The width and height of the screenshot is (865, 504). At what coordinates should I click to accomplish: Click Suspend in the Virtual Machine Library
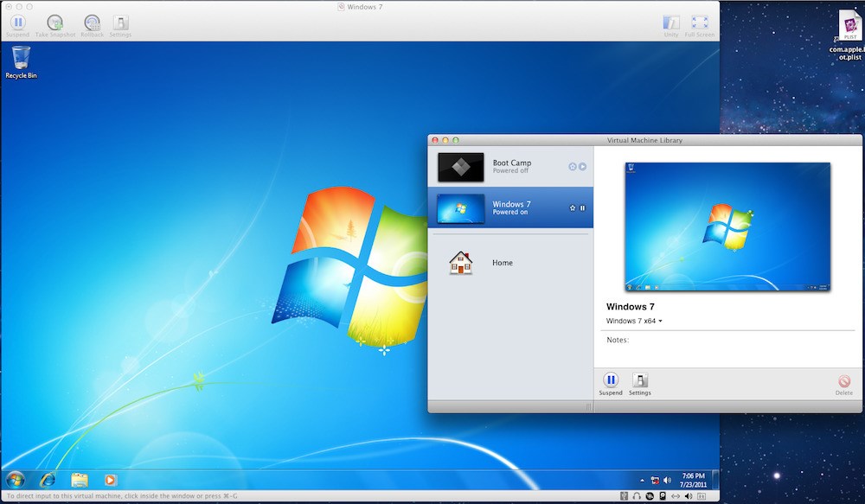tap(611, 384)
